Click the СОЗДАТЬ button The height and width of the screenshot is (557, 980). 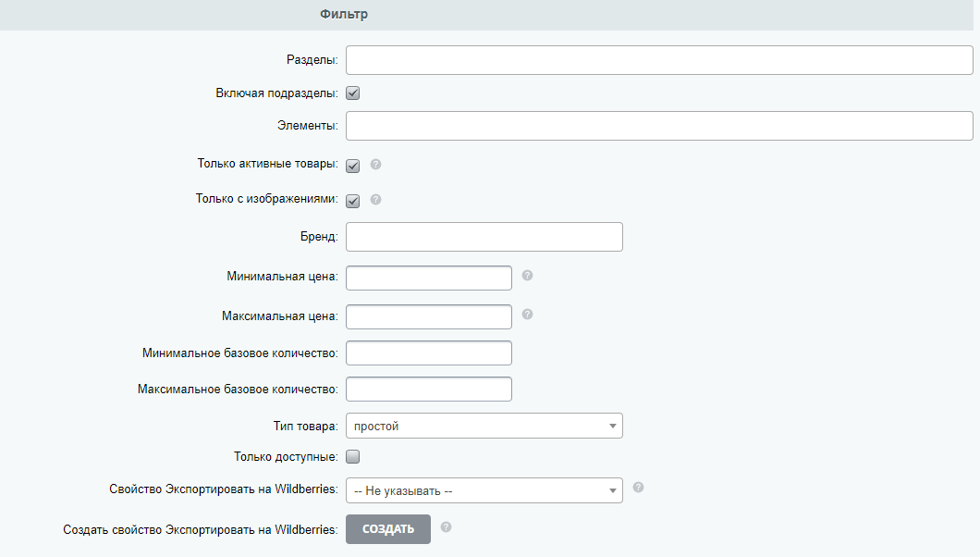pyautogui.click(x=388, y=529)
